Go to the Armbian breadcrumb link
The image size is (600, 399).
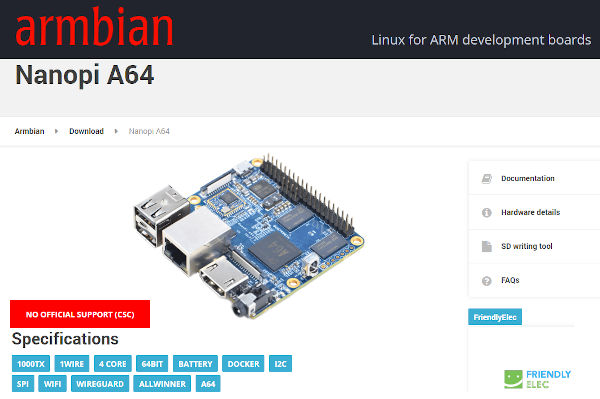click(x=29, y=131)
